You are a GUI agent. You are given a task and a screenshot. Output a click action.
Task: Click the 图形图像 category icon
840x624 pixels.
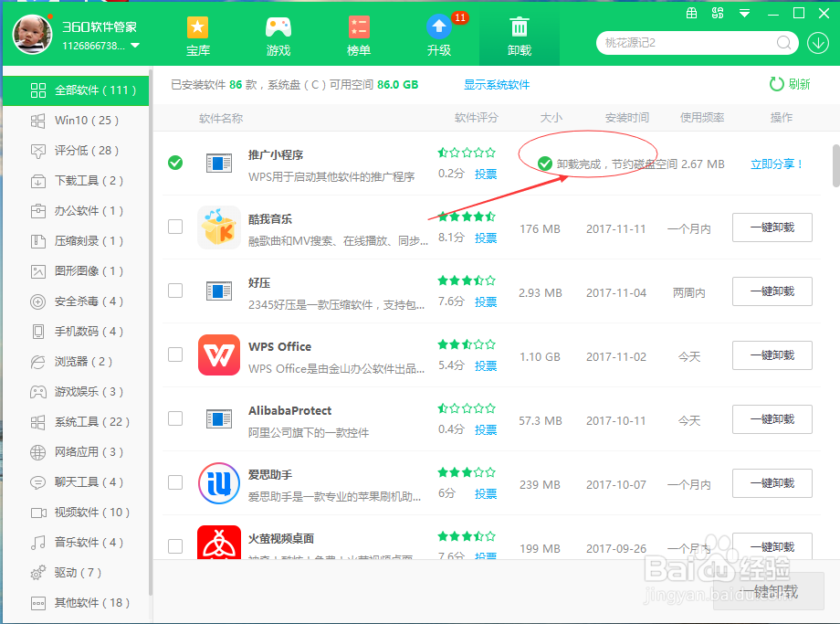pos(38,271)
